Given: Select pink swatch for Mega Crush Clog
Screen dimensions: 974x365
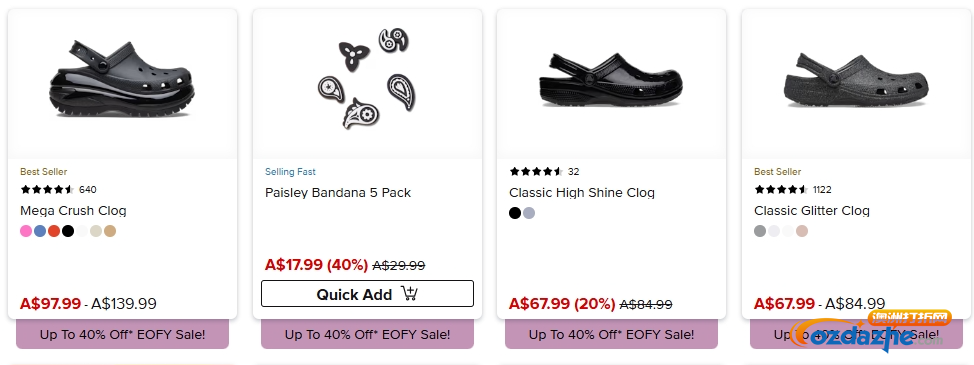Looking at the screenshot, I should (x=26, y=231).
